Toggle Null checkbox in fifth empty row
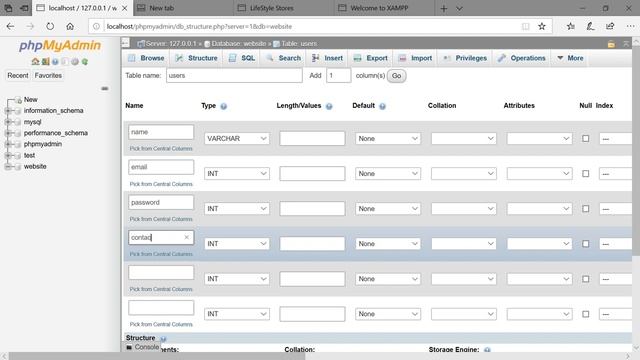This screenshot has width=640, height=360. [x=585, y=279]
